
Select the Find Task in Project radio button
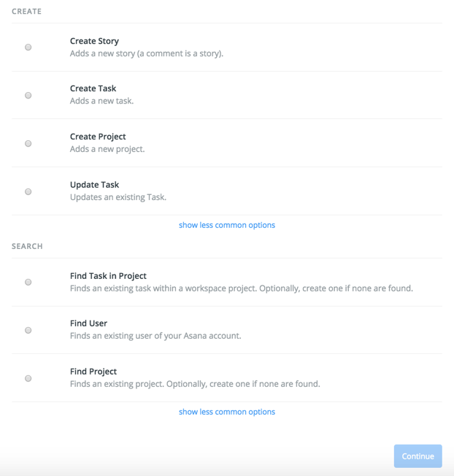(28, 283)
